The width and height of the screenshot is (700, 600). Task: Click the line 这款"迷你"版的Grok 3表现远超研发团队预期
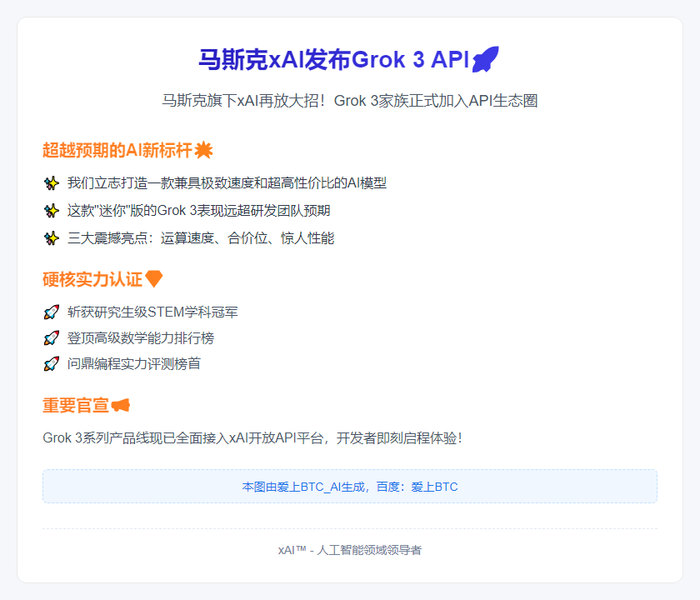tap(198, 211)
